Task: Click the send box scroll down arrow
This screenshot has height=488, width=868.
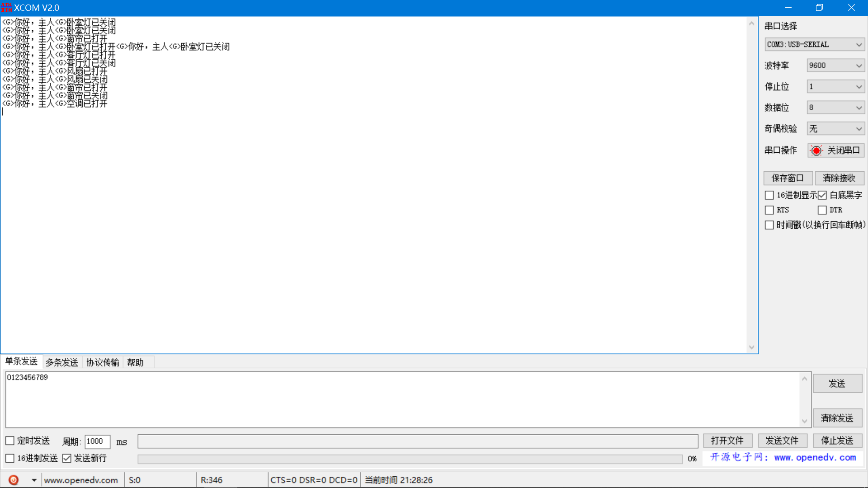Action: tap(804, 421)
